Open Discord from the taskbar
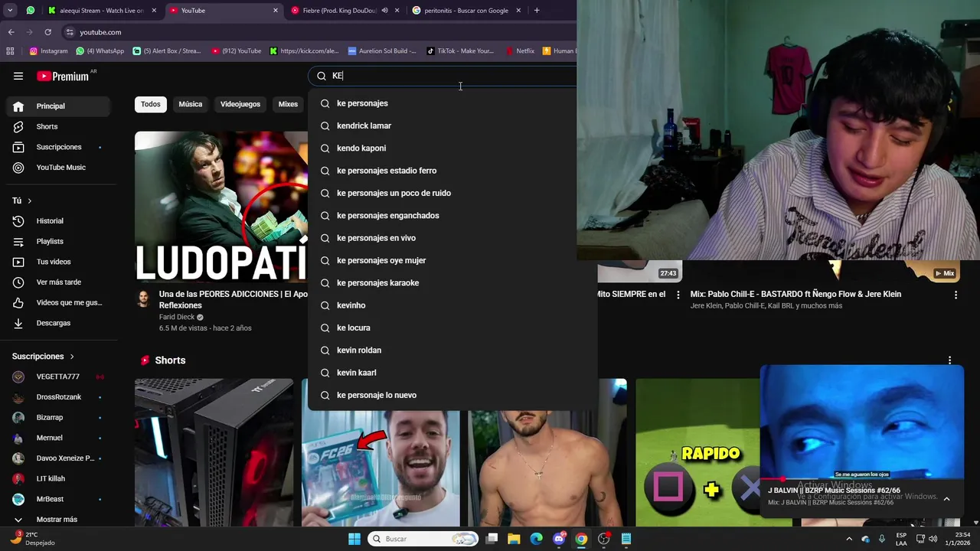The height and width of the screenshot is (551, 980). click(559, 539)
